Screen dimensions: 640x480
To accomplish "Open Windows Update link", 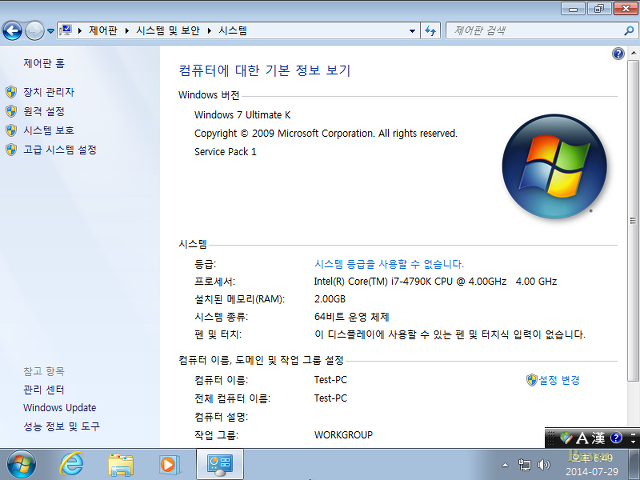I will click(x=60, y=407).
